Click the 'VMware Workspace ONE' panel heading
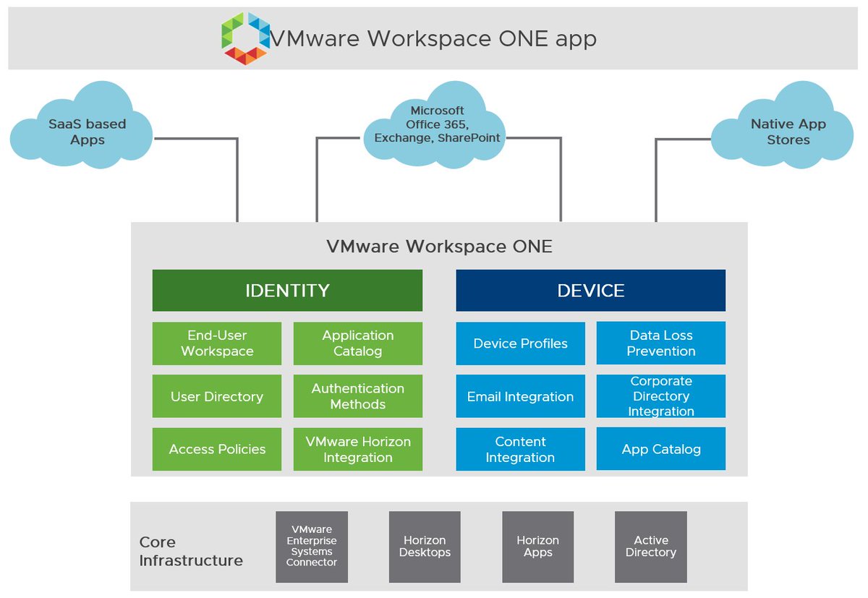 coord(439,247)
